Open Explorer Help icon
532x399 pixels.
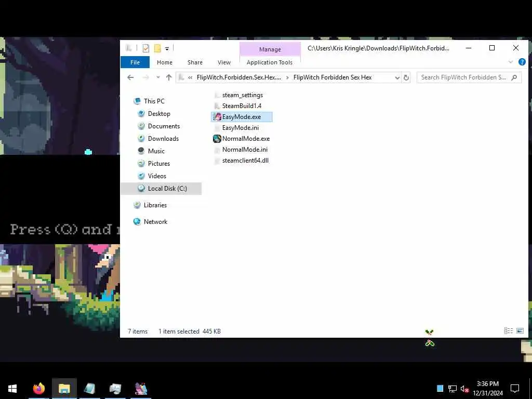(x=522, y=62)
